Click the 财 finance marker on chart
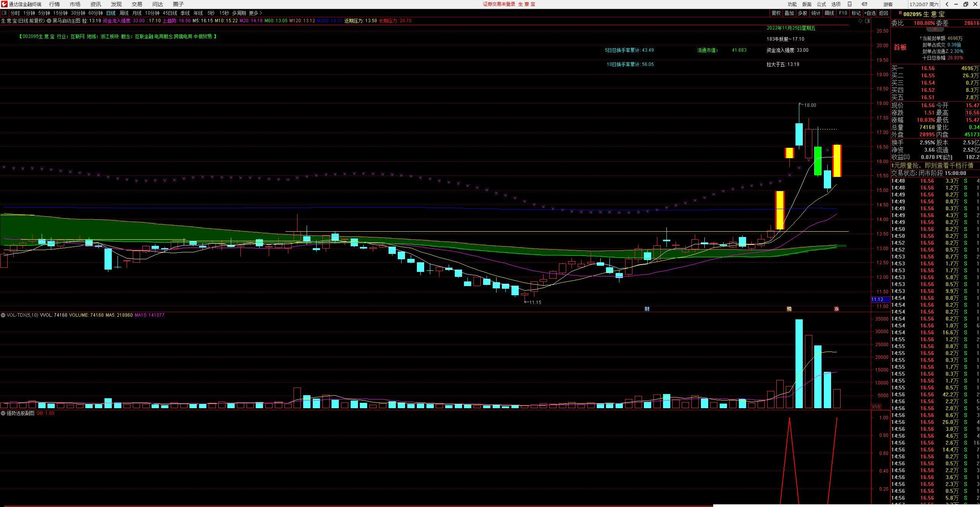Viewport: 980px width, 507px height. coord(647,309)
